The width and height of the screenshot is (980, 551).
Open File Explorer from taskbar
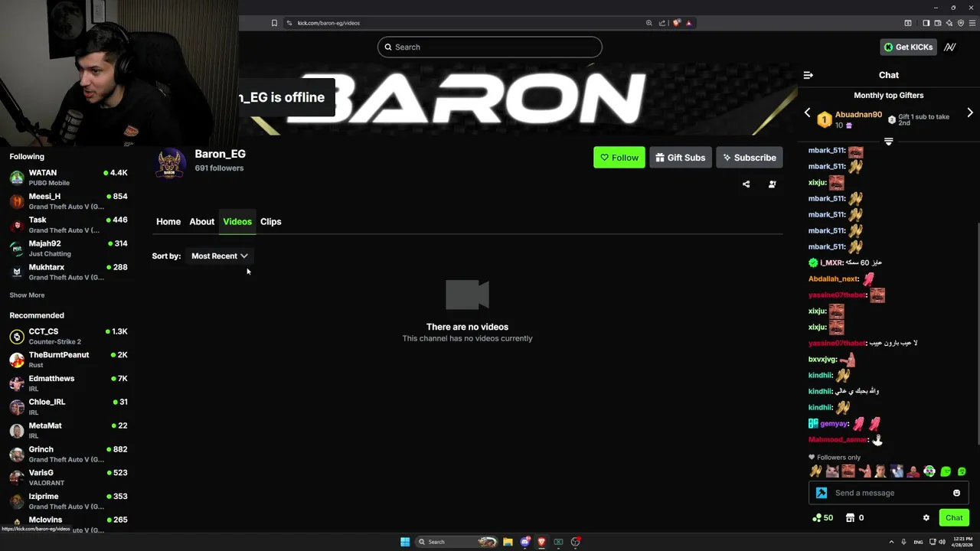pyautogui.click(x=508, y=542)
